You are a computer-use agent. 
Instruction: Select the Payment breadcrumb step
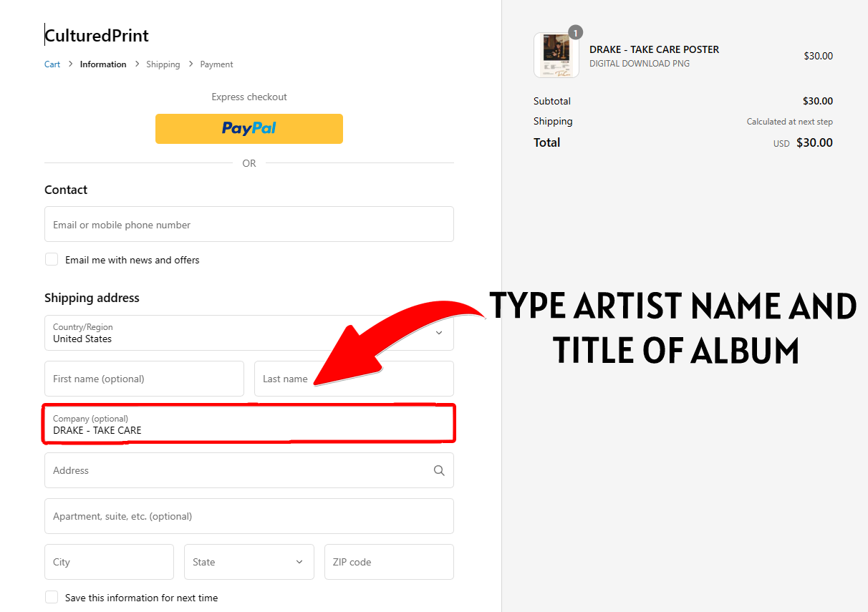pos(216,64)
